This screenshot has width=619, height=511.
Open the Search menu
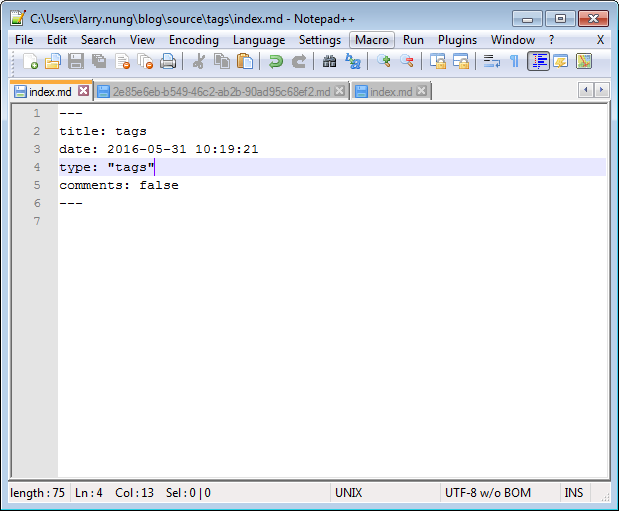click(98, 40)
